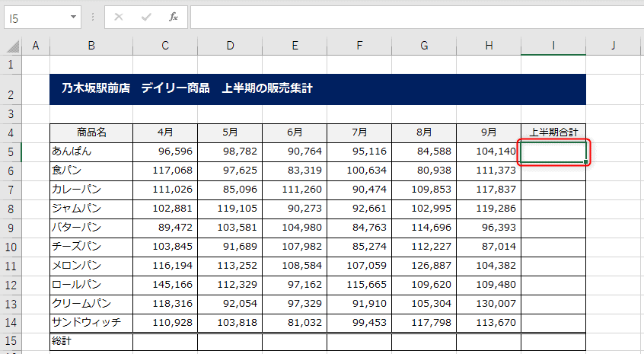
Task: Click the メロンパン cell
Action: [91, 266]
